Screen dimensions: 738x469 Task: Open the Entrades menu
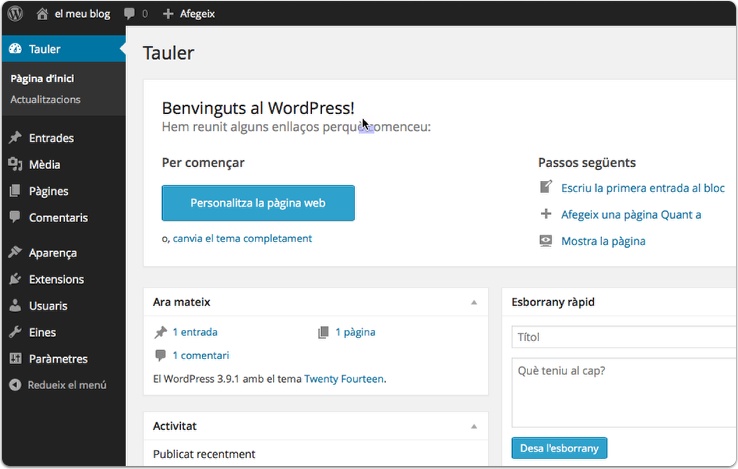coord(64,137)
